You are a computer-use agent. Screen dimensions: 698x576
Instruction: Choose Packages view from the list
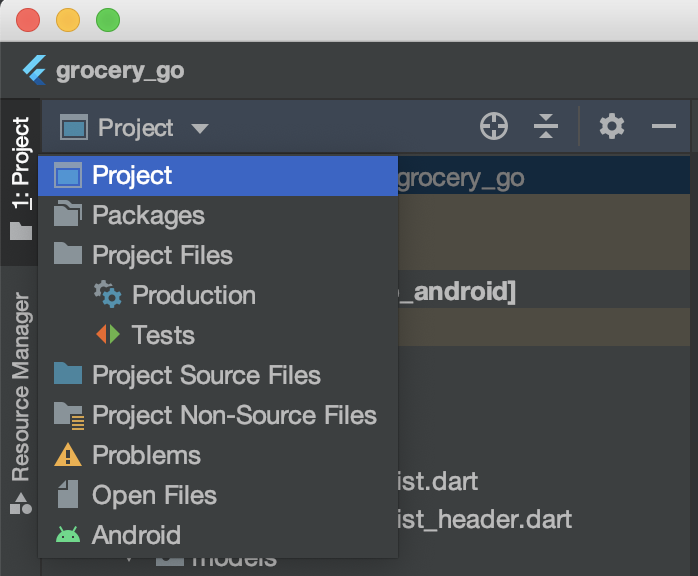coord(148,215)
